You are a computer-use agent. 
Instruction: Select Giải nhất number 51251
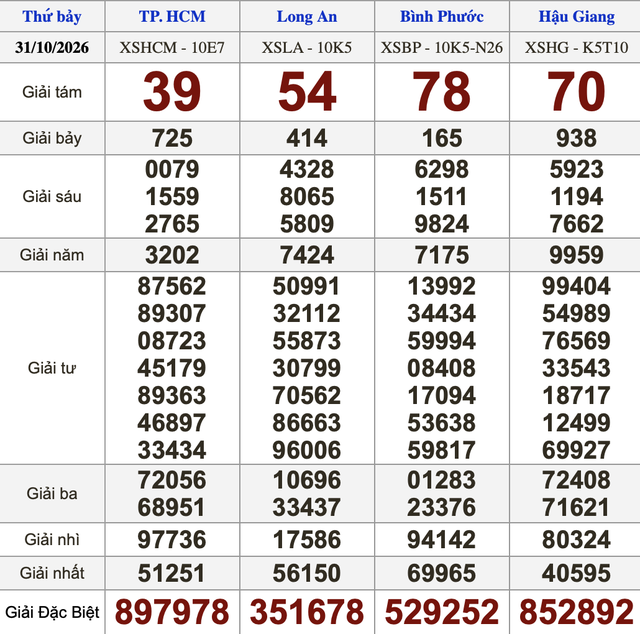172,573
